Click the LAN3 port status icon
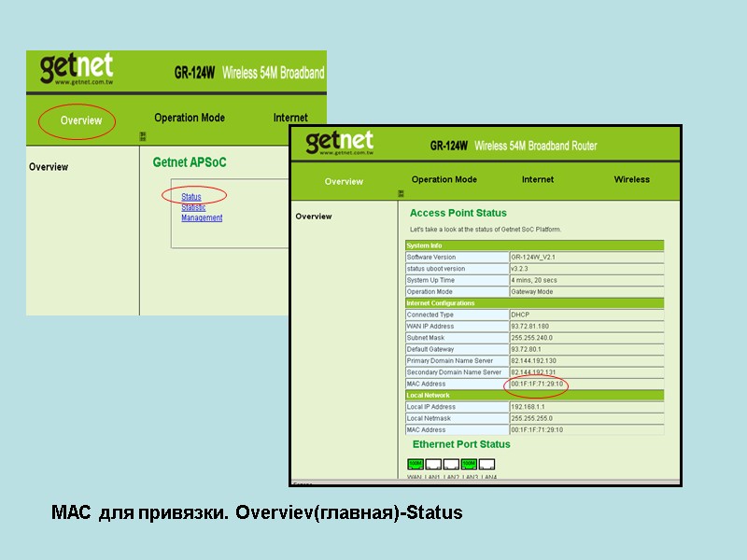This screenshot has width=747, height=560. click(469, 464)
